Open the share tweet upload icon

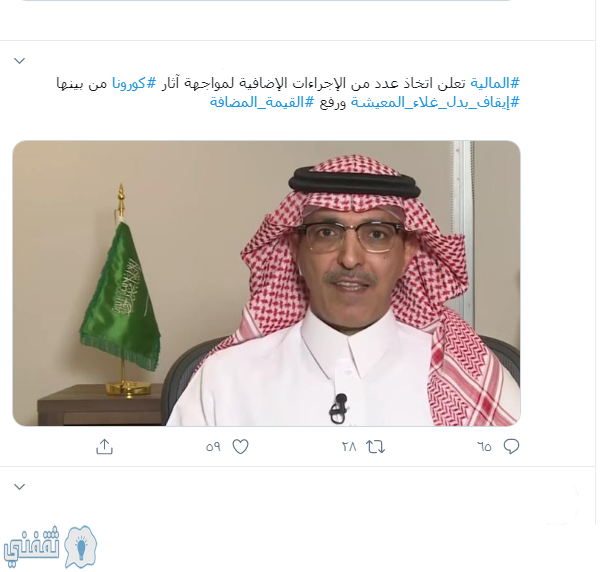click(x=105, y=447)
